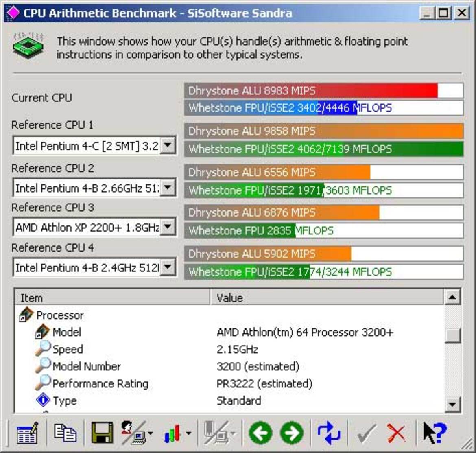This screenshot has width=476, height=453.
Task: Click the Speed row magnifier icon
Action: 42,348
